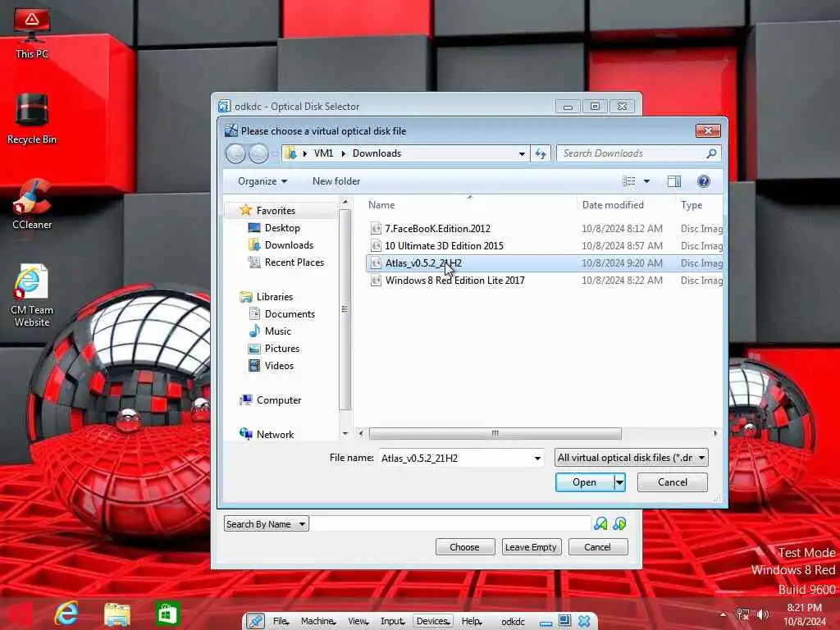Open the All virtual optical disk files filter
This screenshot has width=840, height=630.
pyautogui.click(x=632, y=458)
